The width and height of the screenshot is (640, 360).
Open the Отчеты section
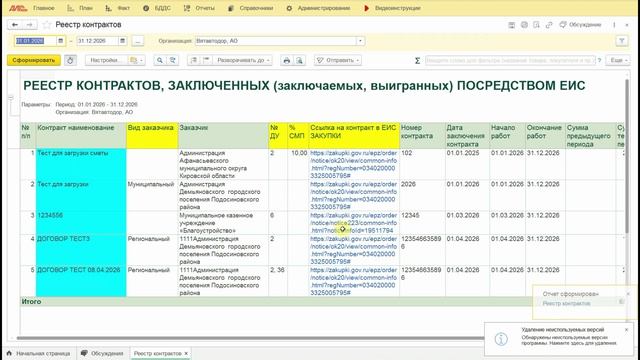pos(199,8)
